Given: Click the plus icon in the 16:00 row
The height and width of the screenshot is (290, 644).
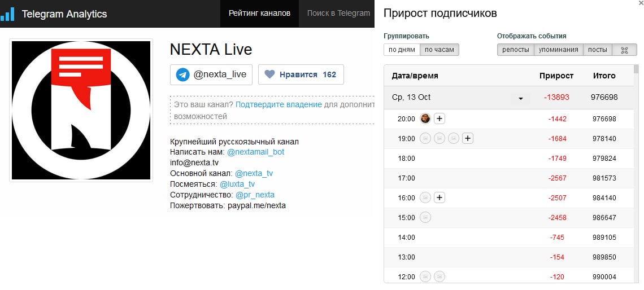Looking at the screenshot, I should click(x=440, y=197).
